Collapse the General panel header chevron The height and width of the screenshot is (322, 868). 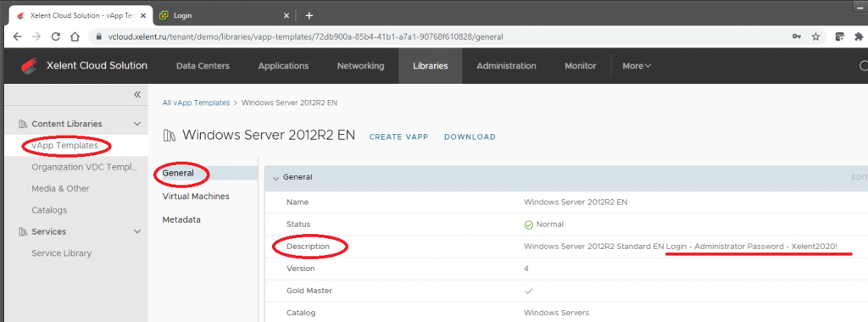275,178
